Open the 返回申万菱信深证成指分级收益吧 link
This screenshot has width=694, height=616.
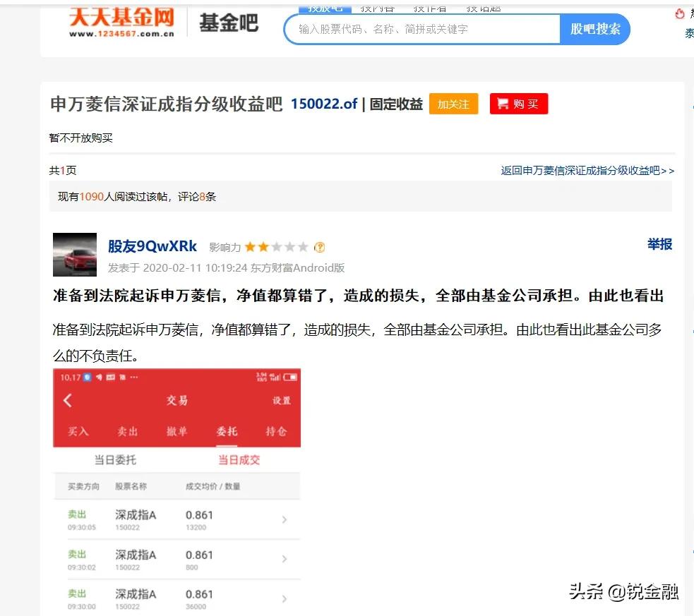click(585, 171)
